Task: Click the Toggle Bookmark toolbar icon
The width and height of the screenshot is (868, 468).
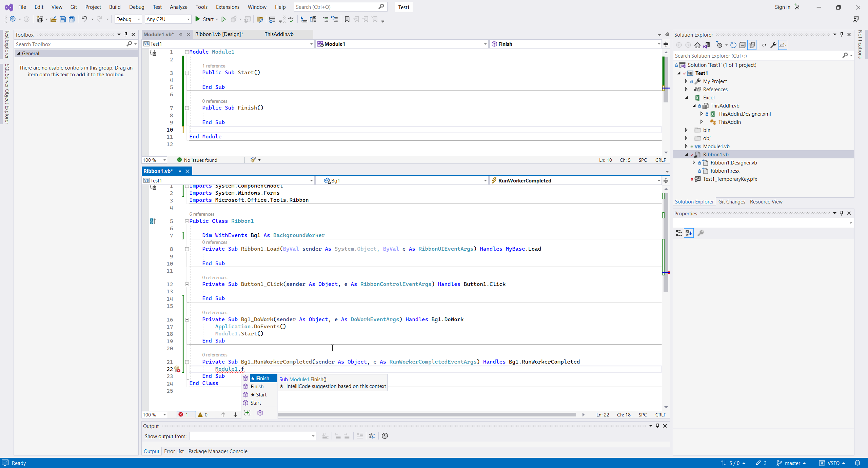Action: point(347,19)
